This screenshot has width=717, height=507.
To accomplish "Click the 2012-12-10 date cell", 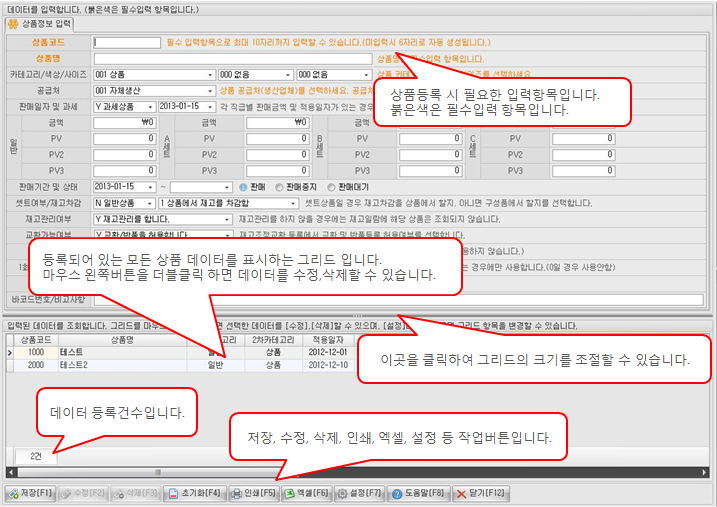I will (x=328, y=365).
